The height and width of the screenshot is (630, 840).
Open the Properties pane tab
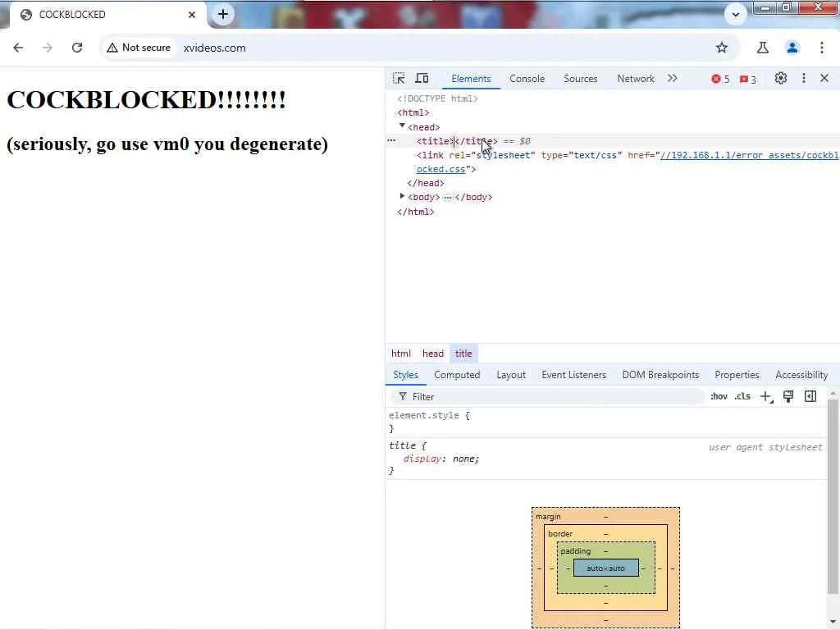pyautogui.click(x=737, y=375)
